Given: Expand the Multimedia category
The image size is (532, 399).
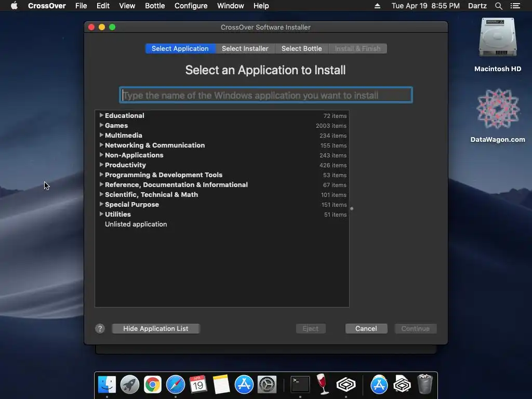Looking at the screenshot, I should tap(101, 135).
